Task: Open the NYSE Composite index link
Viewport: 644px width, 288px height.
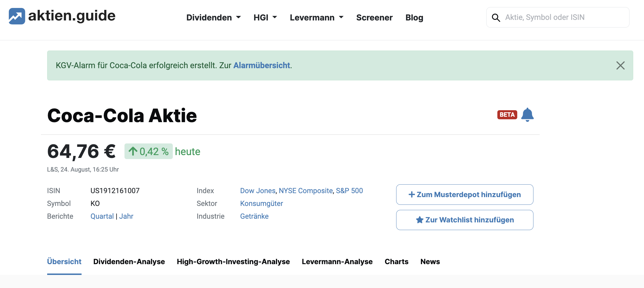Action: [306, 191]
